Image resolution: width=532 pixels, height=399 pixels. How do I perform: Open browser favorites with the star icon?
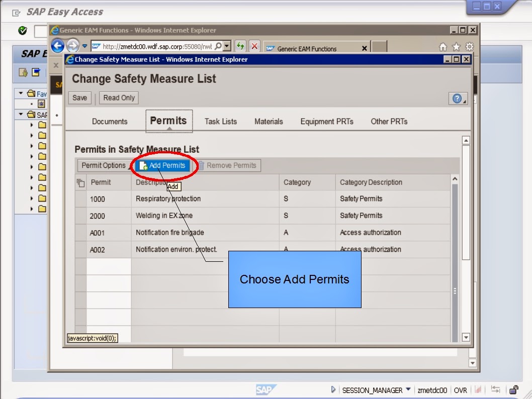[x=455, y=46]
